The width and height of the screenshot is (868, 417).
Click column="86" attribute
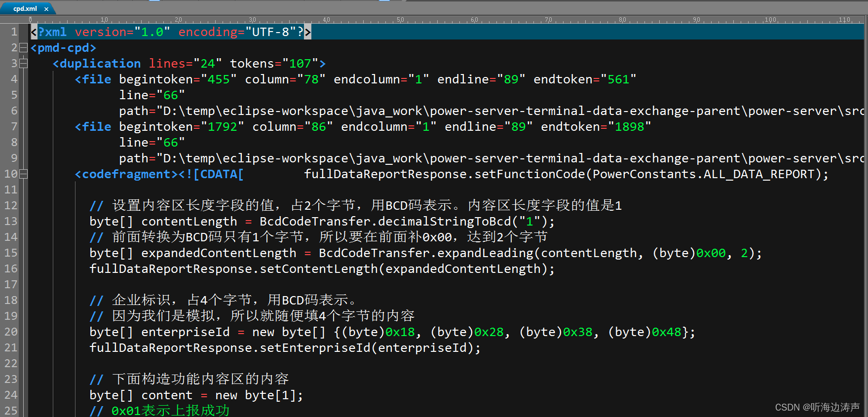293,127
